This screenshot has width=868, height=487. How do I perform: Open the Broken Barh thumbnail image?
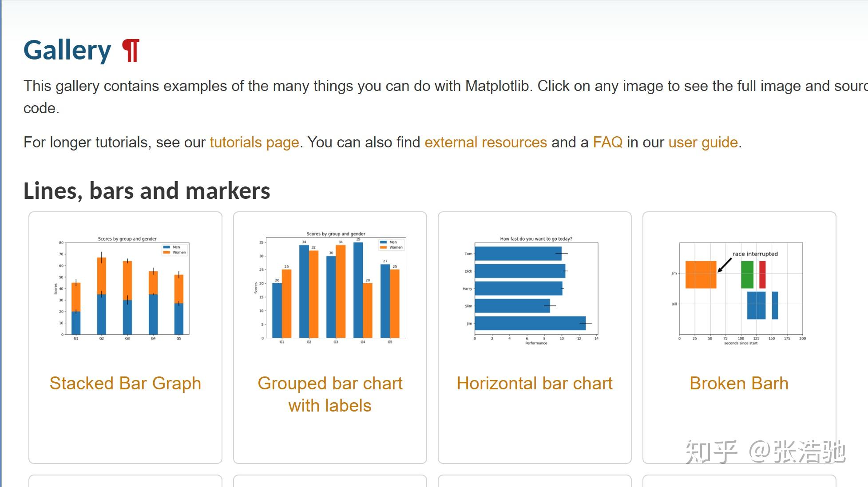[x=739, y=293]
